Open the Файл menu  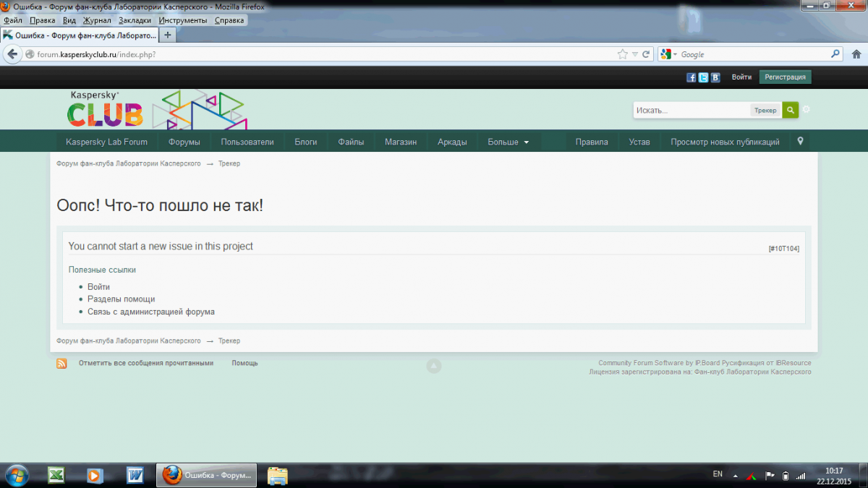tap(12, 20)
